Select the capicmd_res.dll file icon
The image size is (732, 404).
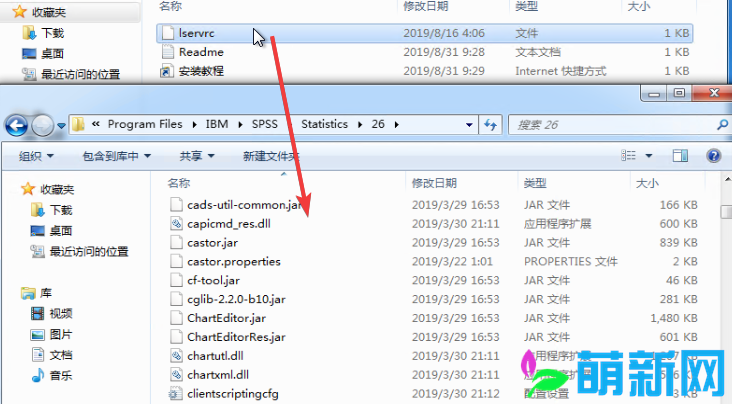tap(176, 224)
